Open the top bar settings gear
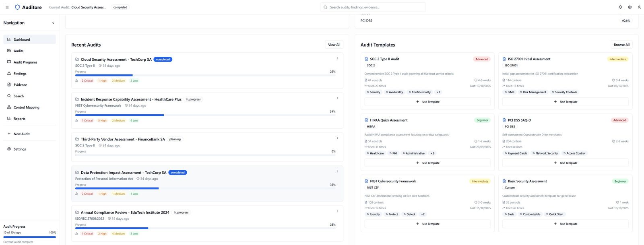The width and height of the screenshot is (644, 245). coord(630,7)
